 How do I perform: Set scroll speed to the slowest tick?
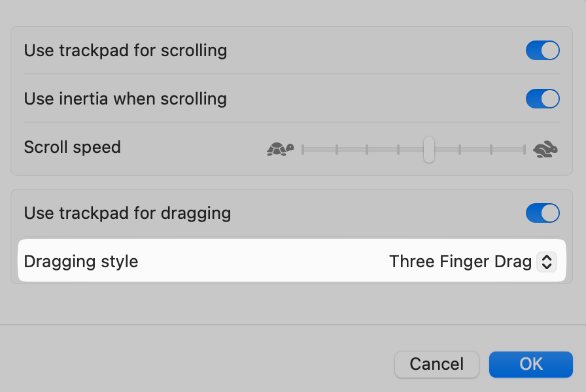[x=303, y=150]
